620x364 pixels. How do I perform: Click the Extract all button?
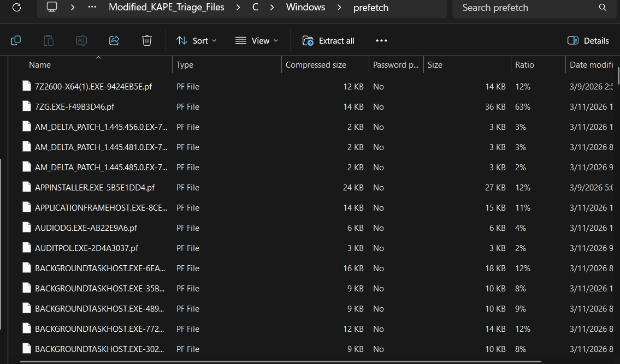pyautogui.click(x=329, y=40)
